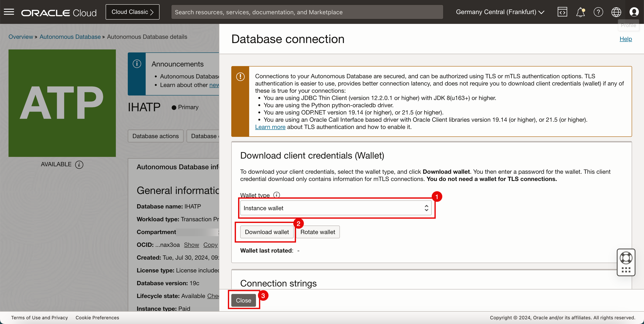Focus the resources search field
The width and height of the screenshot is (644, 324).
pyautogui.click(x=307, y=12)
